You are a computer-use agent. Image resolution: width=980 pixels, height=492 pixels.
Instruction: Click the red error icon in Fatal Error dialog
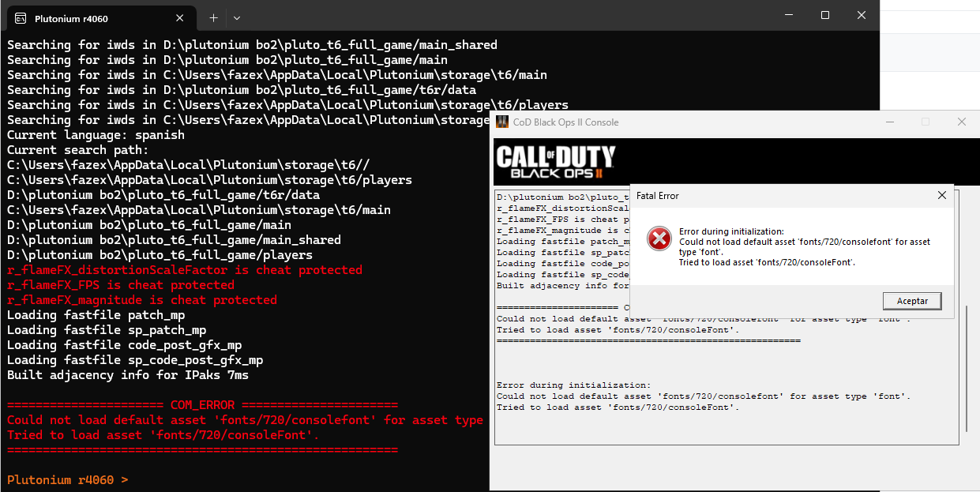click(x=659, y=238)
